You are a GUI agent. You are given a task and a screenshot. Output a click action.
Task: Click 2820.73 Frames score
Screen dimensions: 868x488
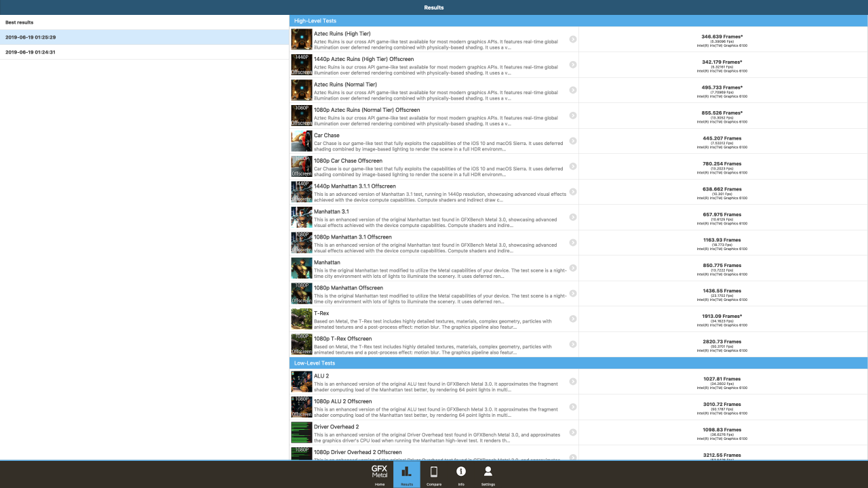722,342
